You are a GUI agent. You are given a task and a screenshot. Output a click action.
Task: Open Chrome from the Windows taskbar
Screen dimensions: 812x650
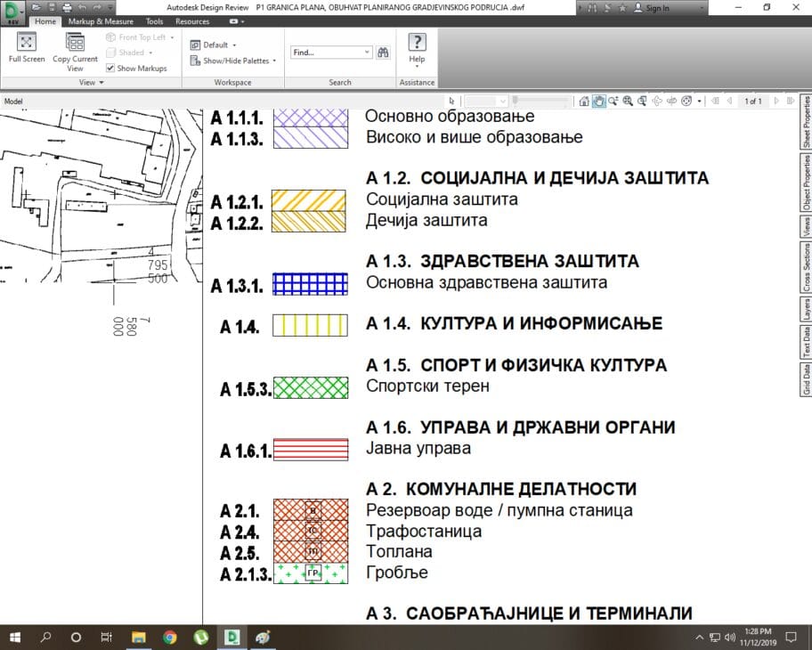coord(170,638)
